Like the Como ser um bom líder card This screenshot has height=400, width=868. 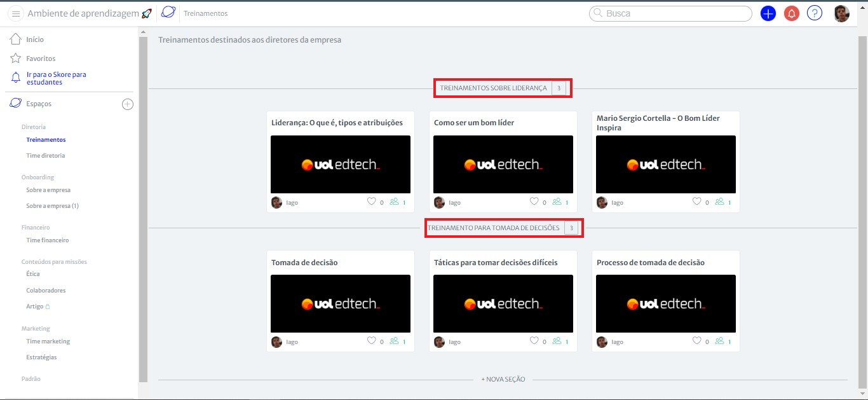[534, 202]
